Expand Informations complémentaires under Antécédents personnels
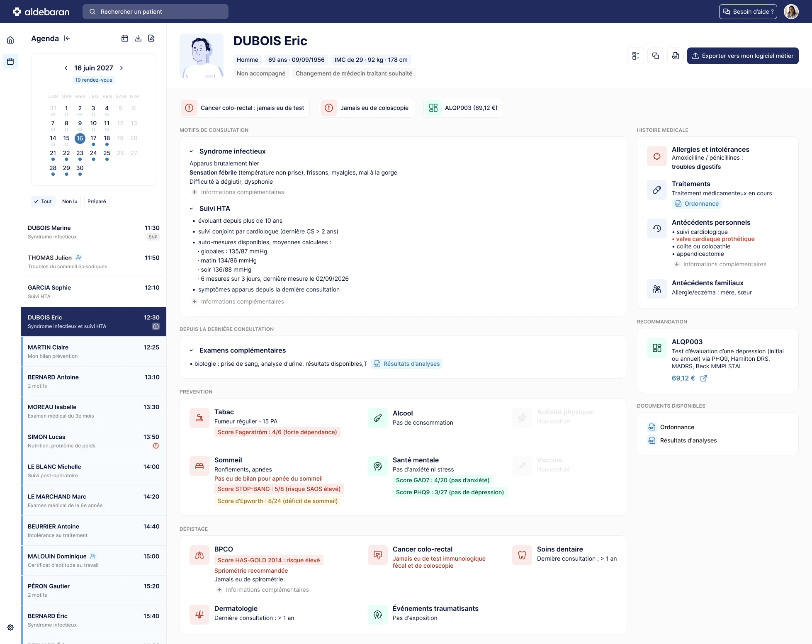 (x=720, y=264)
